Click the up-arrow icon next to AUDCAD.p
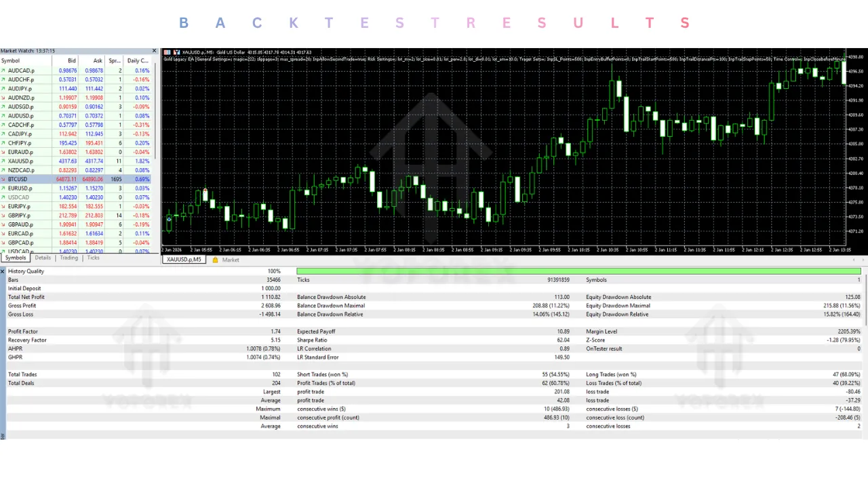The image size is (868, 488). tap(3, 70)
